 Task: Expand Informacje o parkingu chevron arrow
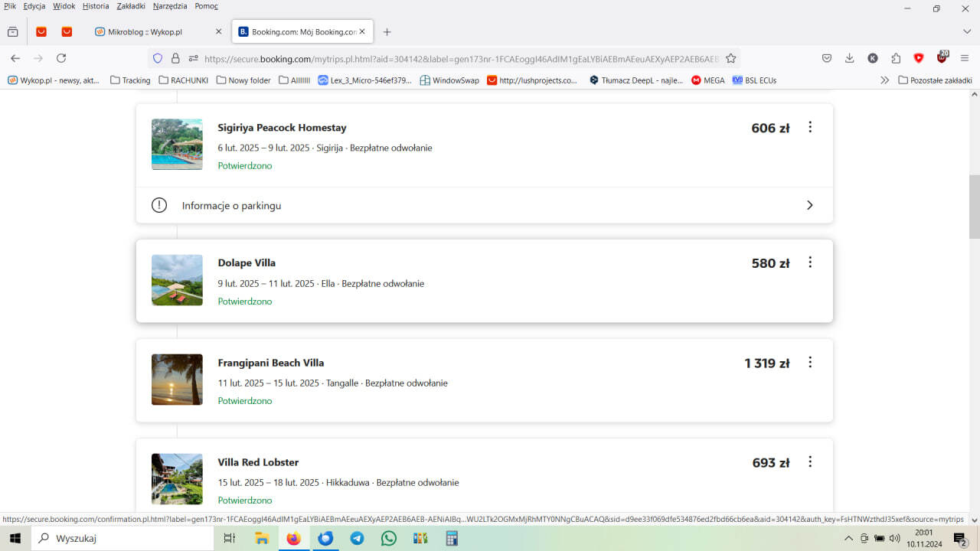click(809, 205)
